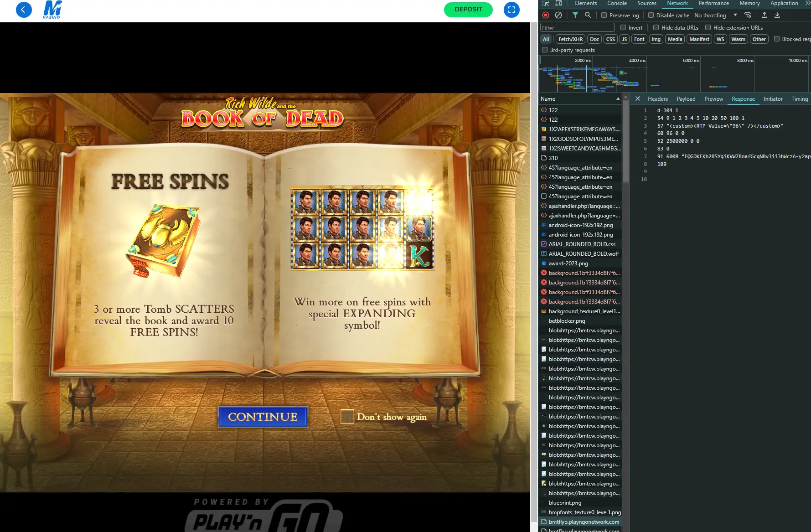Open the Payload sub-tab
This screenshot has height=532, width=811.
[686, 98]
